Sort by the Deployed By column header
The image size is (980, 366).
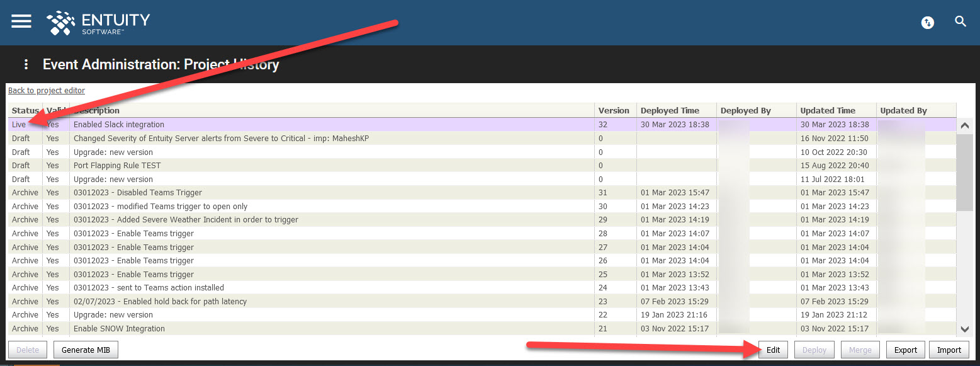pyautogui.click(x=757, y=110)
